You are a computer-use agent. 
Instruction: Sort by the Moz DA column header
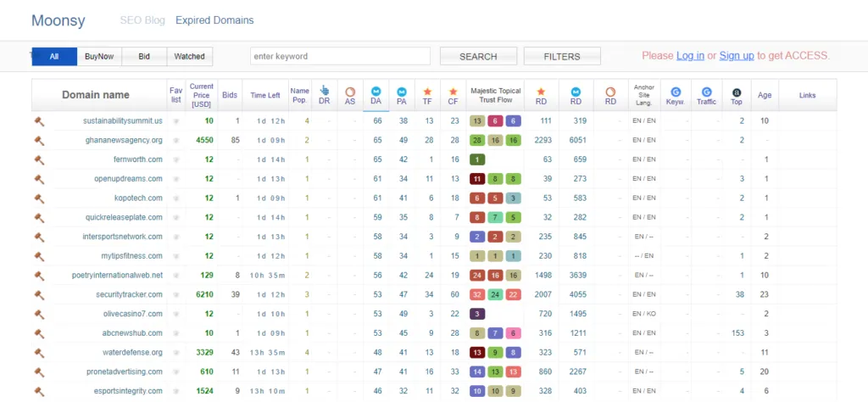point(376,95)
